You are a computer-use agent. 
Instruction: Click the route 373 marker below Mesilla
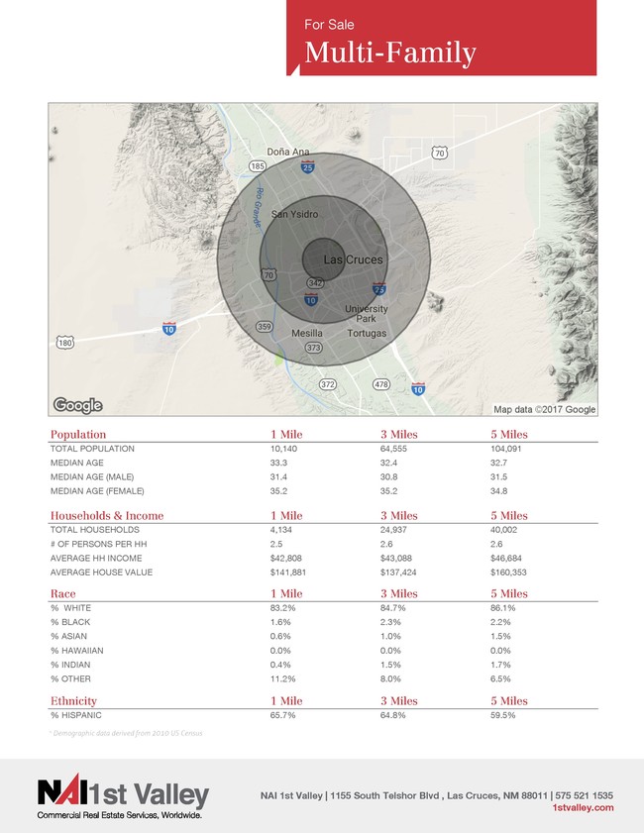tap(313, 348)
